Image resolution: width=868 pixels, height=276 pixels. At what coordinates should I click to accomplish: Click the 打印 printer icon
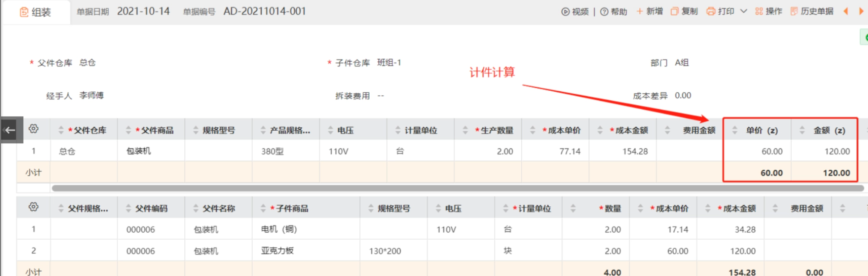710,11
